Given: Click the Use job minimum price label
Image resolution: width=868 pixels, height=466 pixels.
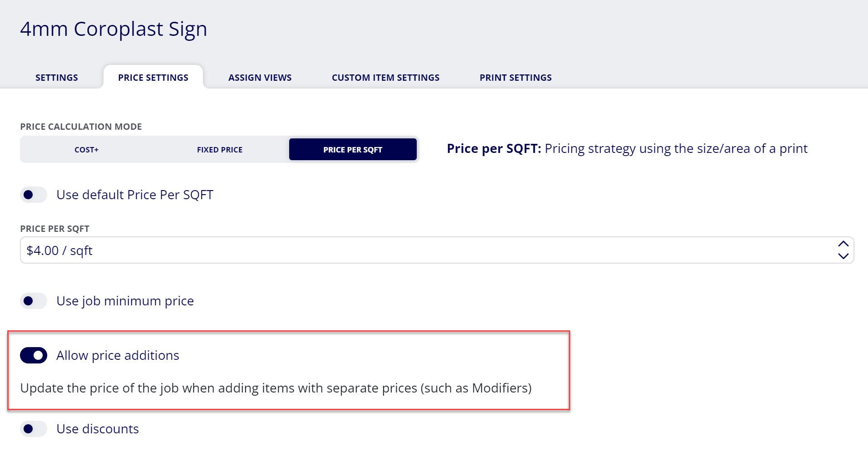Looking at the screenshot, I should (125, 301).
